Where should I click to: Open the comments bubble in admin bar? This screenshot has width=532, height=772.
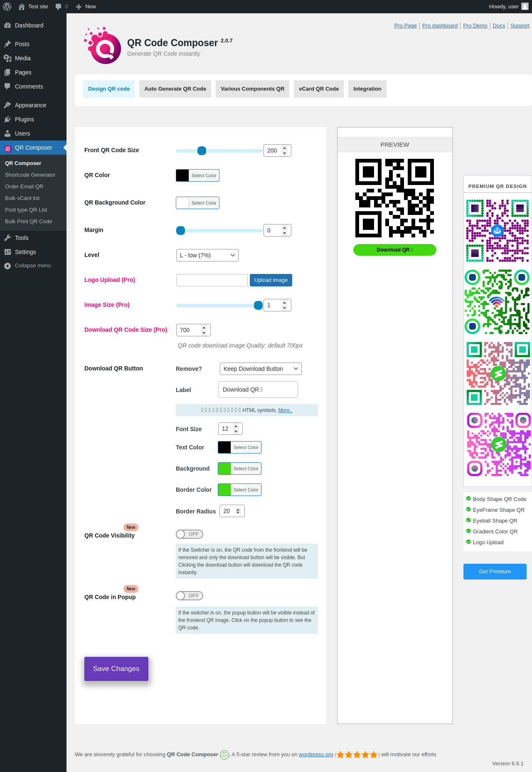click(58, 7)
